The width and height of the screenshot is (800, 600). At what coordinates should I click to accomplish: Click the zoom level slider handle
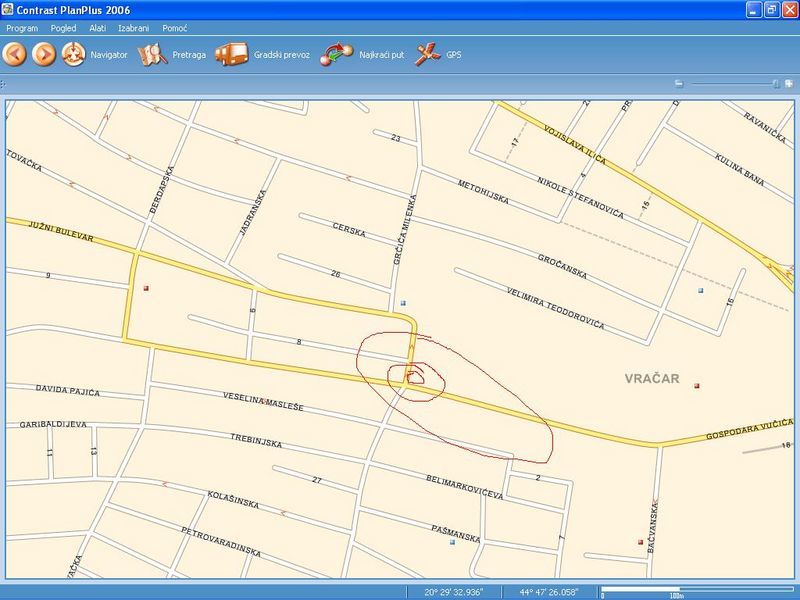(775, 84)
